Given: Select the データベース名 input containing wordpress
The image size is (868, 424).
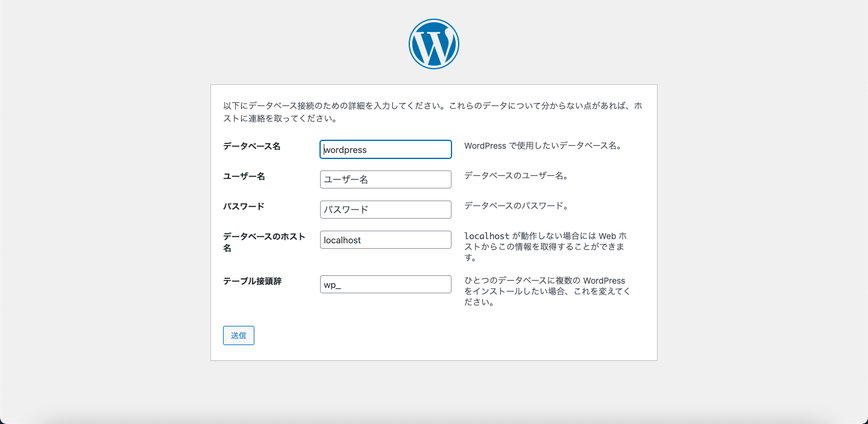Looking at the screenshot, I should 386,149.
